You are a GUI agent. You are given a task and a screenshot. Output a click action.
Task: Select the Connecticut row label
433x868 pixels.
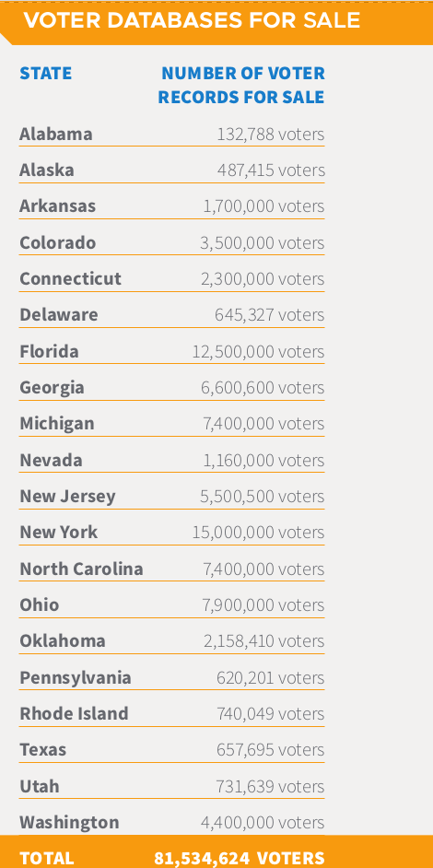pos(70,278)
